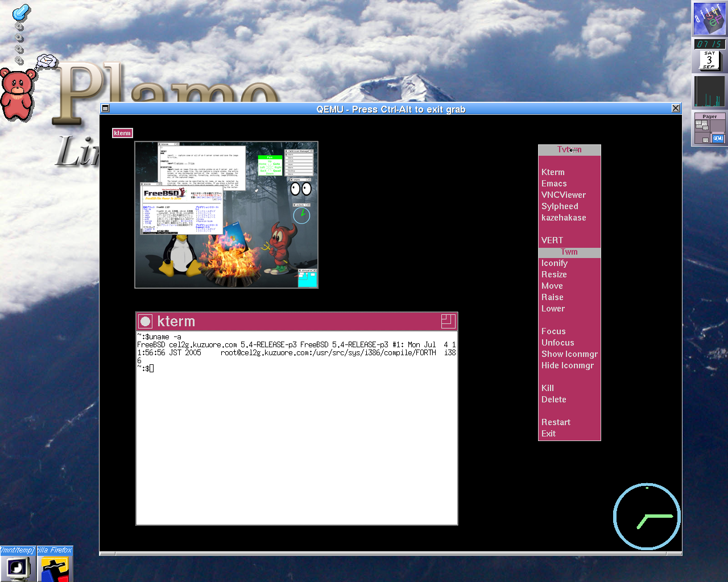Click the red teddy bear desktop mascot
Image resolution: width=728 pixels, height=582 pixels.
pyautogui.click(x=18, y=94)
